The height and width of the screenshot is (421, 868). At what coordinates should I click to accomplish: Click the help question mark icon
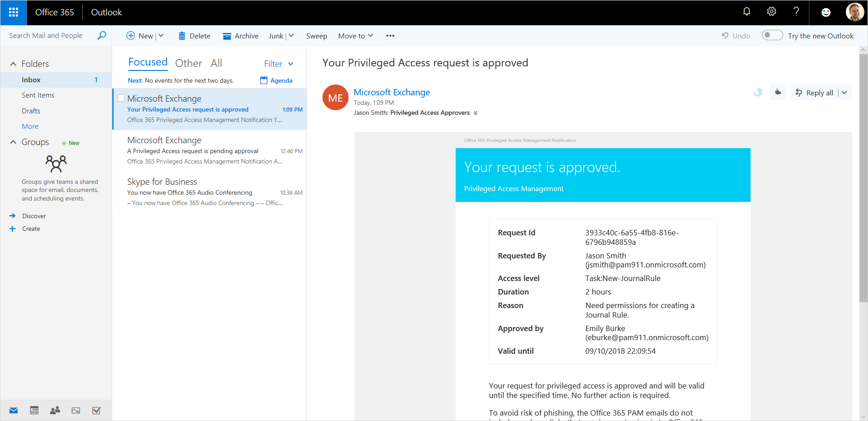point(796,12)
